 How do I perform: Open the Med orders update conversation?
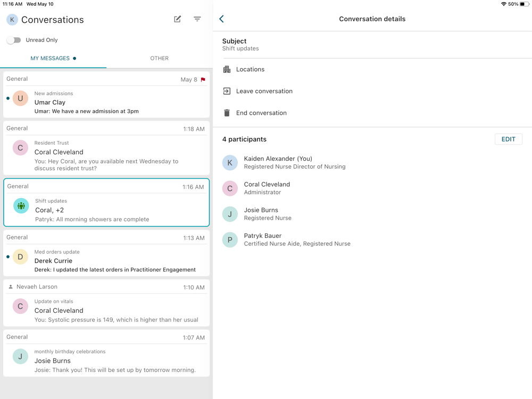point(106,253)
